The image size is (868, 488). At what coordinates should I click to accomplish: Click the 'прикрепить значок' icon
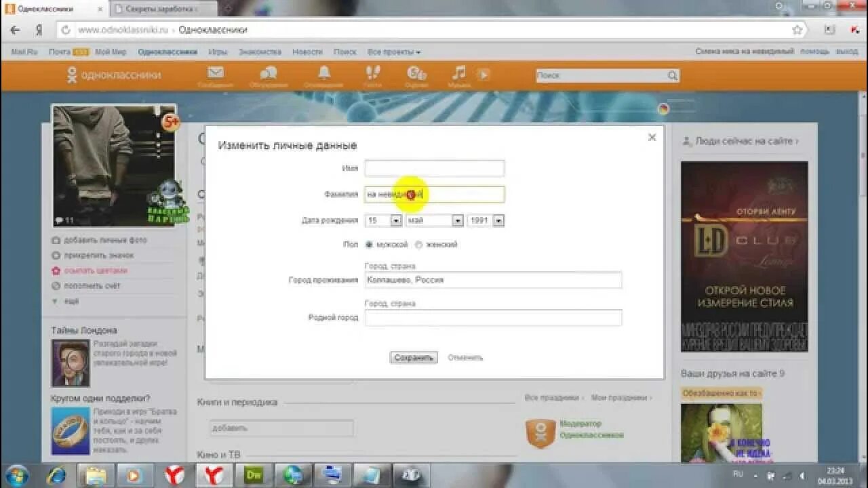pos(56,256)
